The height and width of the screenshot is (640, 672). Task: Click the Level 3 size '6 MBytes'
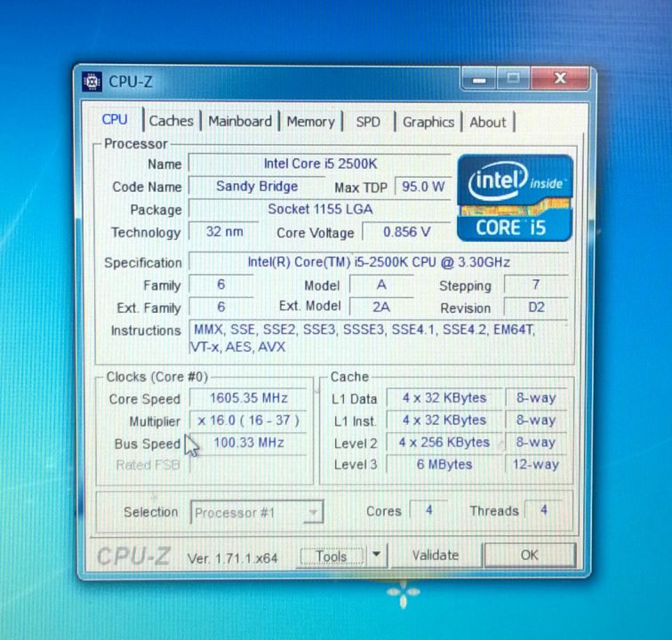(x=444, y=465)
